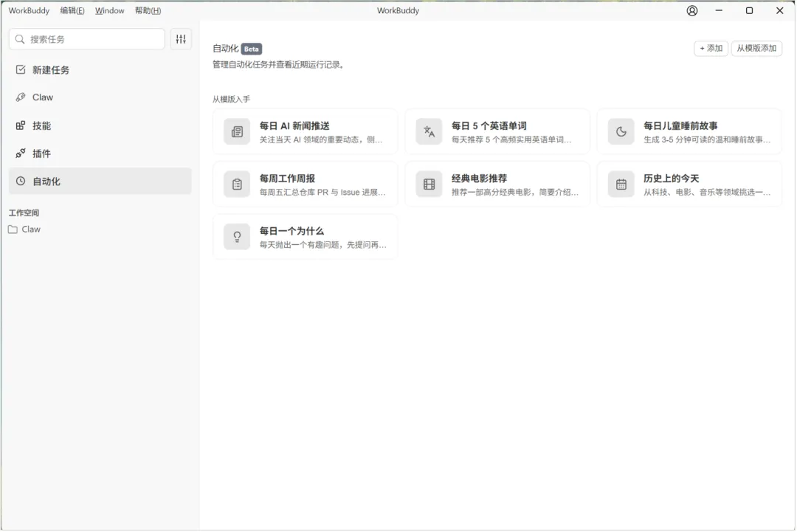Open the filter settings sliders icon
This screenshot has height=532, width=797.
(181, 39)
